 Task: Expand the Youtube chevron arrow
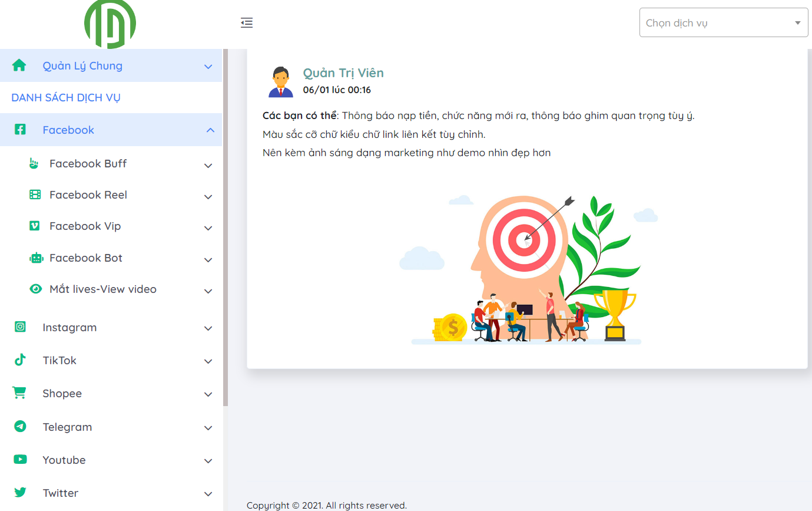click(x=208, y=461)
